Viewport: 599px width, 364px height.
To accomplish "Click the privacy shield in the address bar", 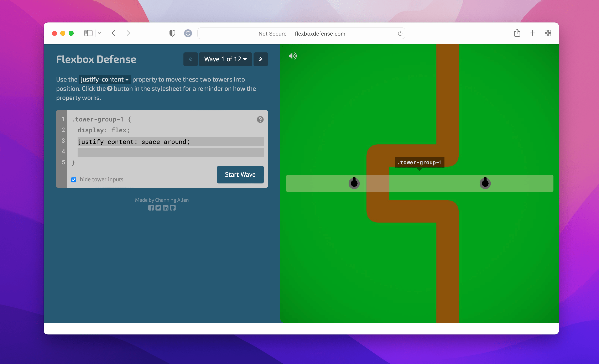I will [x=172, y=33].
